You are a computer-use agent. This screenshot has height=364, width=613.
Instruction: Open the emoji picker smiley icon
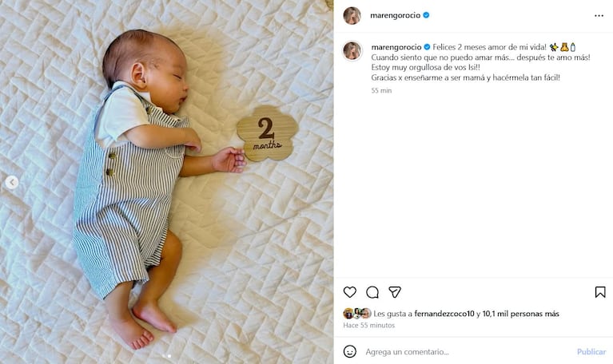350,351
